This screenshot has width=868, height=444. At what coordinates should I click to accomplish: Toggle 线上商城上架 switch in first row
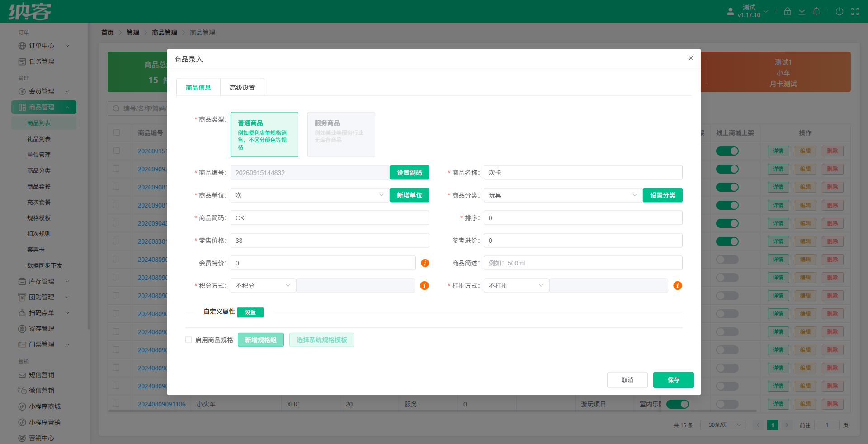click(727, 151)
